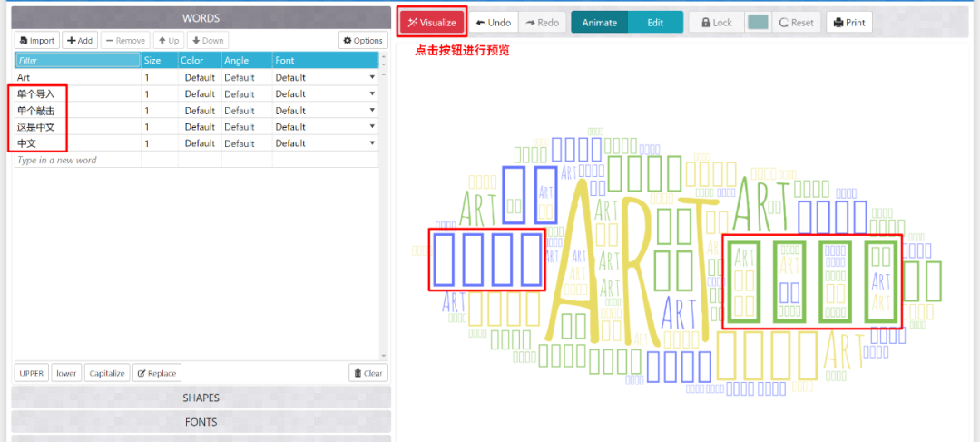The width and height of the screenshot is (980, 442).
Task: Edit the color cell of 单个导入
Action: [x=200, y=93]
